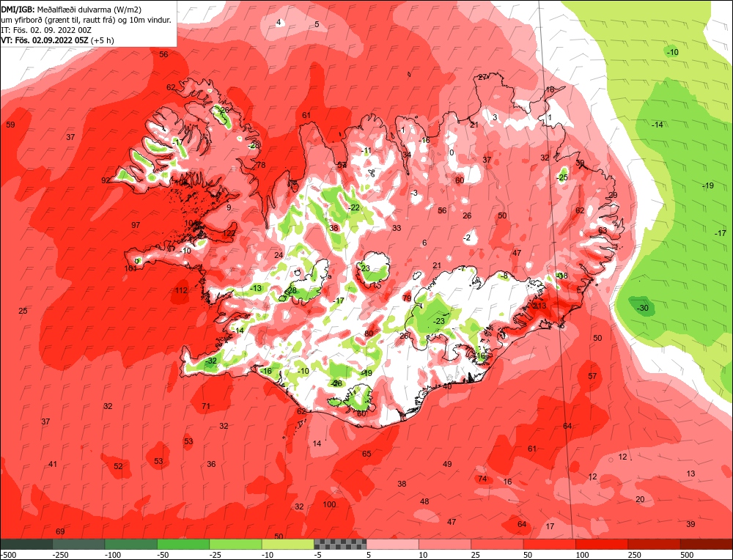Click the map value '57' east of Iceland

tap(592, 376)
